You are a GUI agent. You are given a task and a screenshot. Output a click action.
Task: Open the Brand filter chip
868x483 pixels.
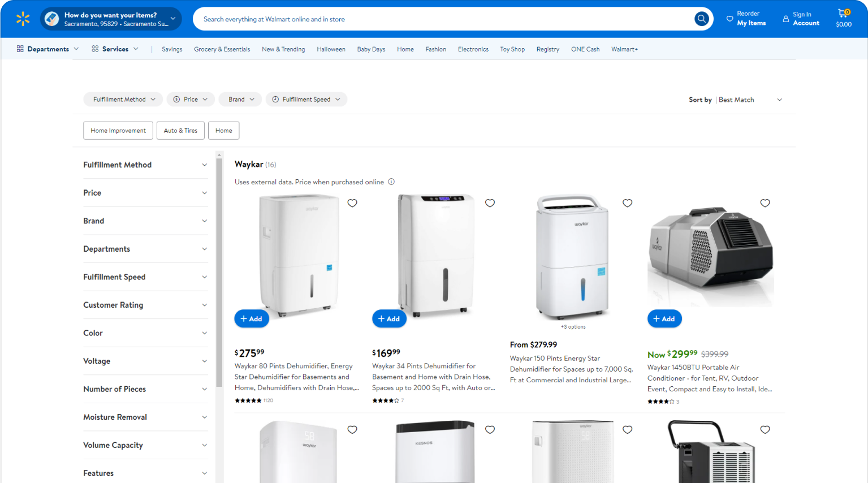(x=240, y=100)
